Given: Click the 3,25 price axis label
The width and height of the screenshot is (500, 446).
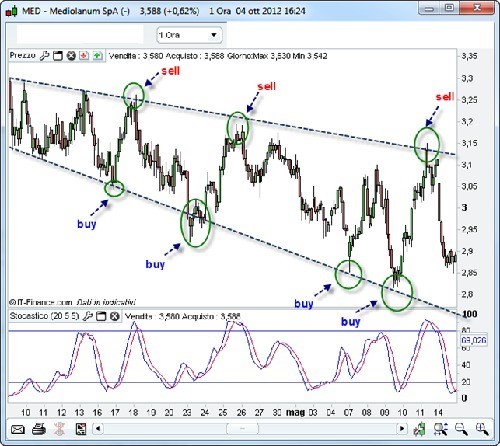Looking at the screenshot, I should click(469, 100).
